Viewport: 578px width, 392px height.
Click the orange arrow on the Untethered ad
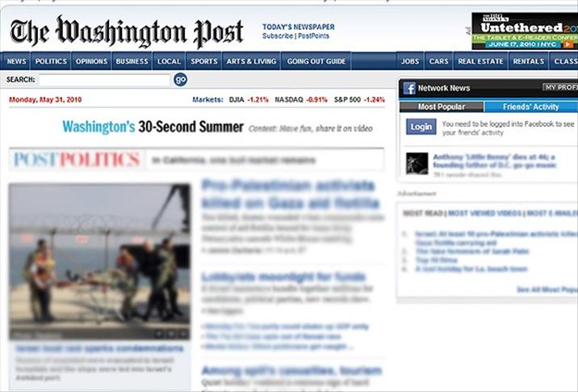[568, 44]
